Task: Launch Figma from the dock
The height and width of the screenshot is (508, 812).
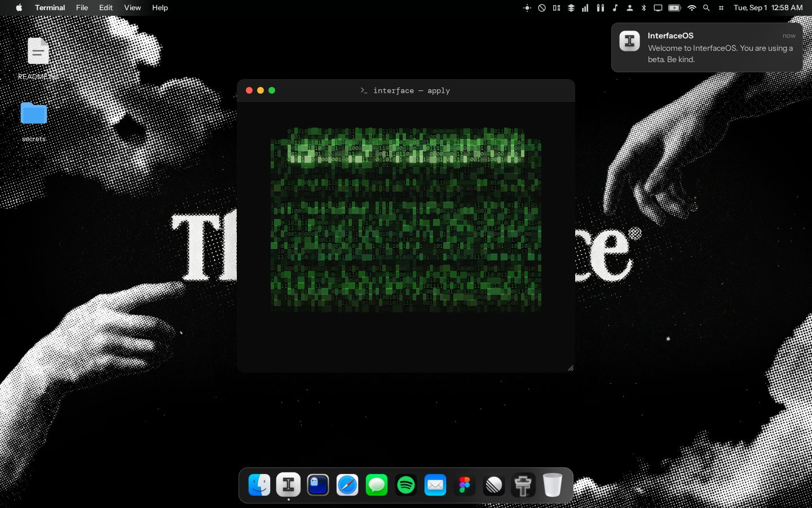Action: coord(465,485)
